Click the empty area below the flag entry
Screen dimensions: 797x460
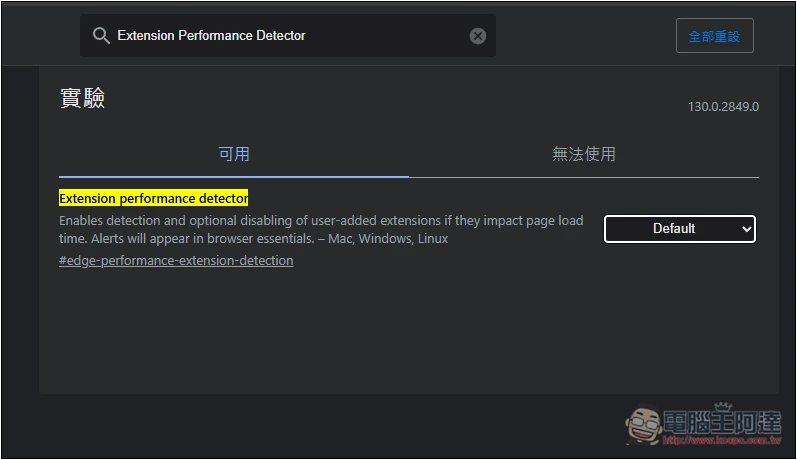pyautogui.click(x=400, y=330)
